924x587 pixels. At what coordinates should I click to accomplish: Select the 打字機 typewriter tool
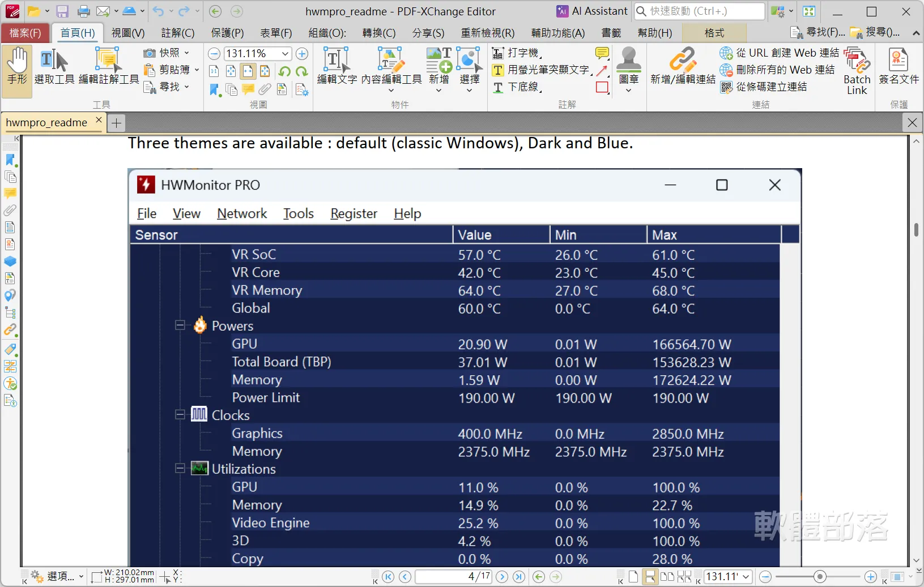coord(517,53)
